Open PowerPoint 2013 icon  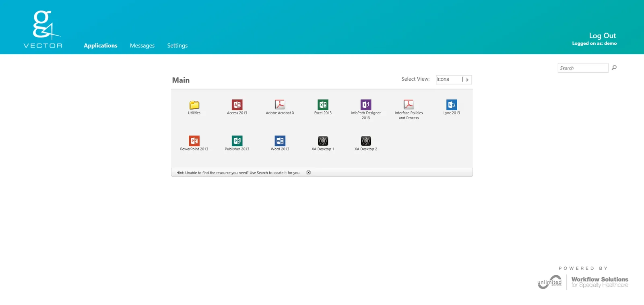(x=194, y=141)
